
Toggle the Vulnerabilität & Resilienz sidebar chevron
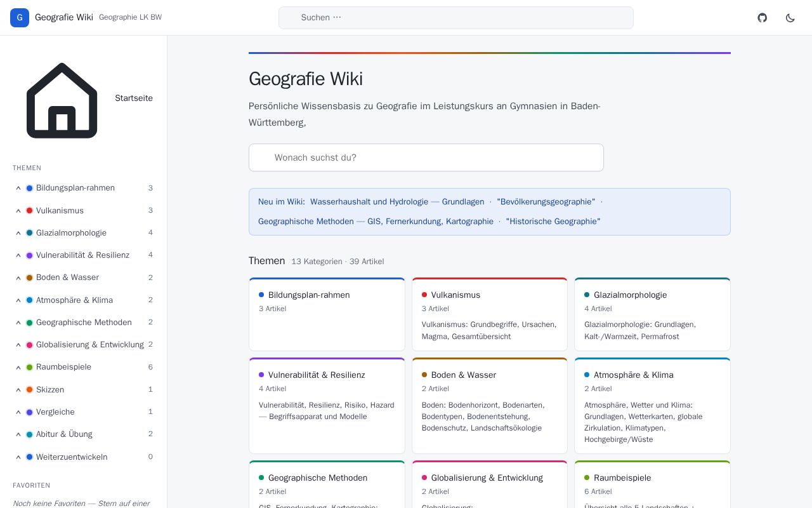pyautogui.click(x=18, y=255)
